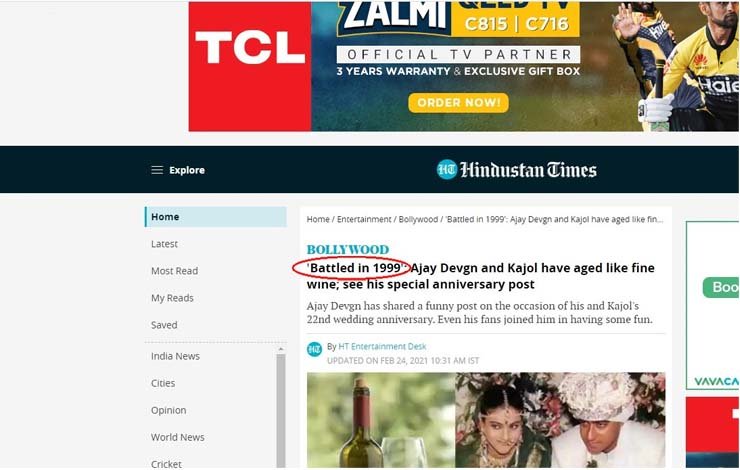Open Cities category link

163,383
